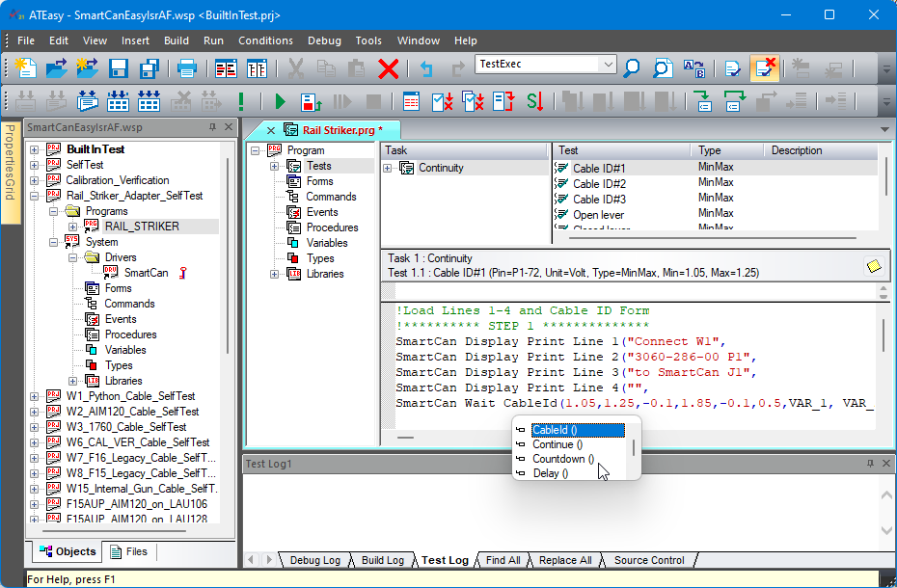The width and height of the screenshot is (897, 588).
Task: Toggle auto-hide pin on the workspace panel
Action: [213, 127]
